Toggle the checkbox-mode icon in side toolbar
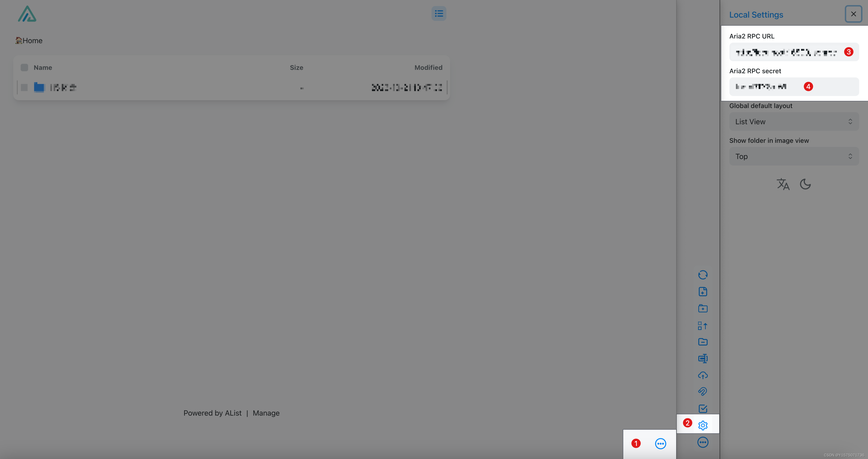The height and width of the screenshot is (459, 868). (x=702, y=409)
